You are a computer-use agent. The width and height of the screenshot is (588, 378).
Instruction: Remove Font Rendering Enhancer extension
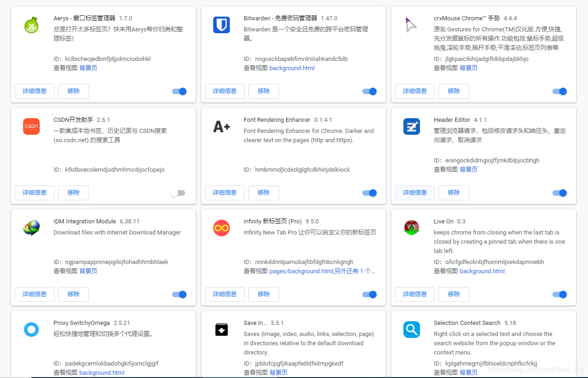tap(264, 193)
